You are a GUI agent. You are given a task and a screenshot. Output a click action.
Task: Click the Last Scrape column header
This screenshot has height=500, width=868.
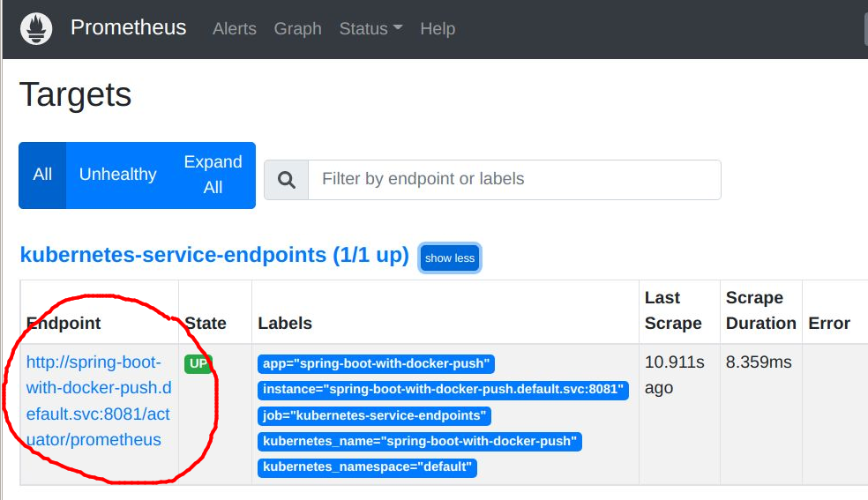click(x=673, y=310)
